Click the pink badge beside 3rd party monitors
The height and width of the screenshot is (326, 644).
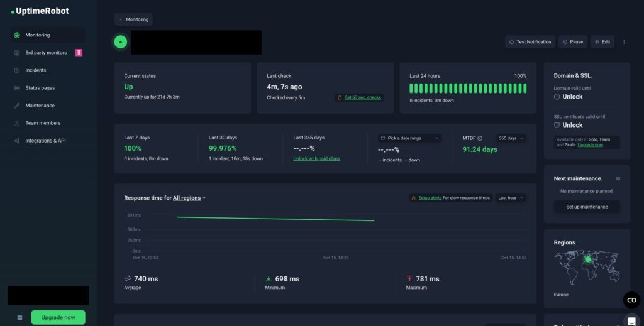pos(79,53)
